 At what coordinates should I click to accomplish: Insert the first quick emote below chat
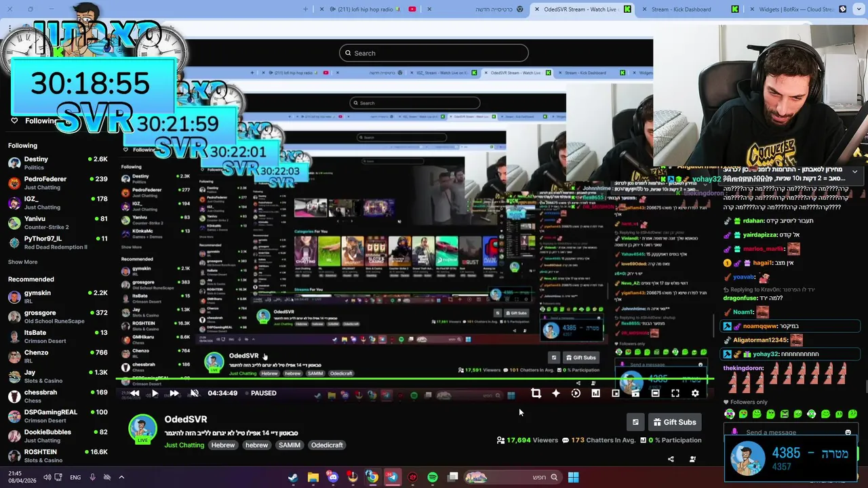pyautogui.click(x=730, y=413)
